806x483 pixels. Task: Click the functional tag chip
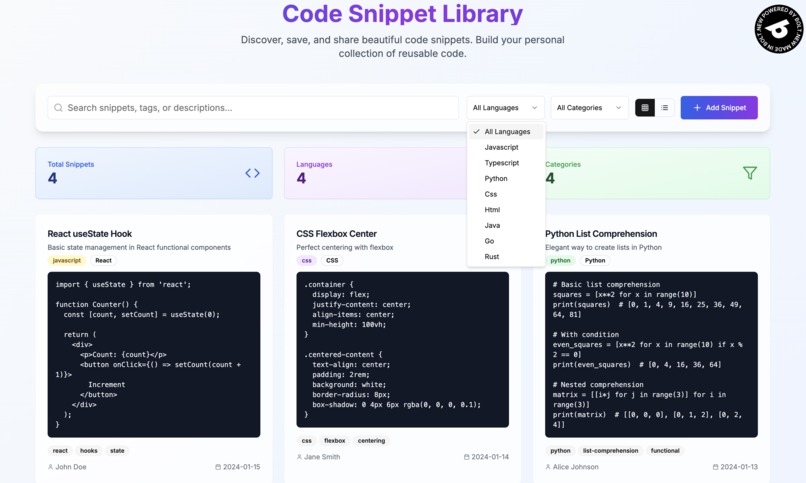click(665, 451)
